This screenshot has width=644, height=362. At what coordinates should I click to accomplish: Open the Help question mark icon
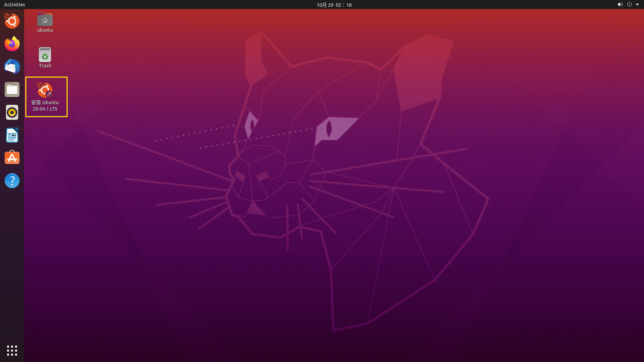pos(12,181)
